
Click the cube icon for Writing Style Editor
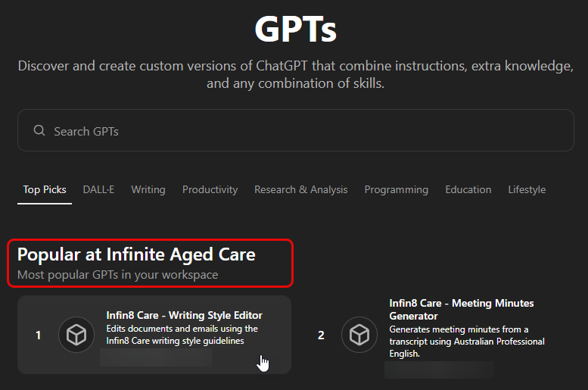click(76, 335)
